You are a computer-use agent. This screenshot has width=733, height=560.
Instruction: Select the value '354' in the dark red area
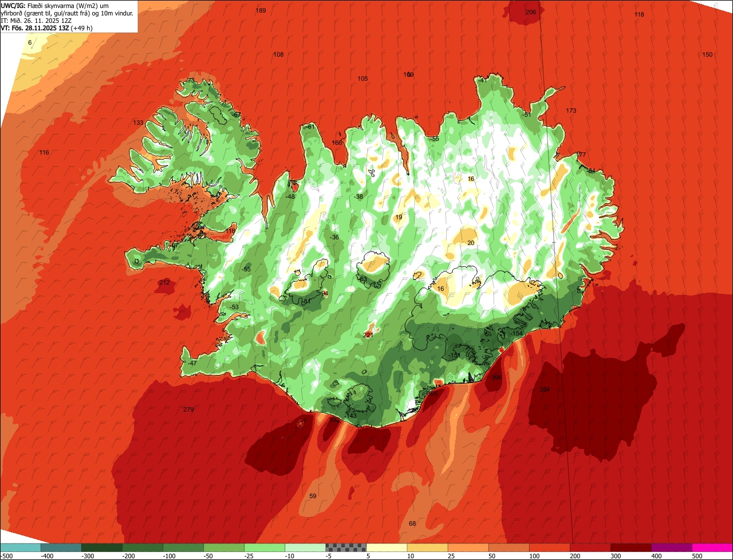545,389
